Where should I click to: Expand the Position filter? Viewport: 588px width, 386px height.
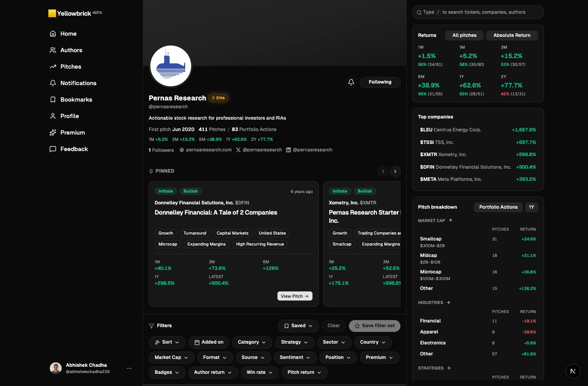click(x=338, y=357)
